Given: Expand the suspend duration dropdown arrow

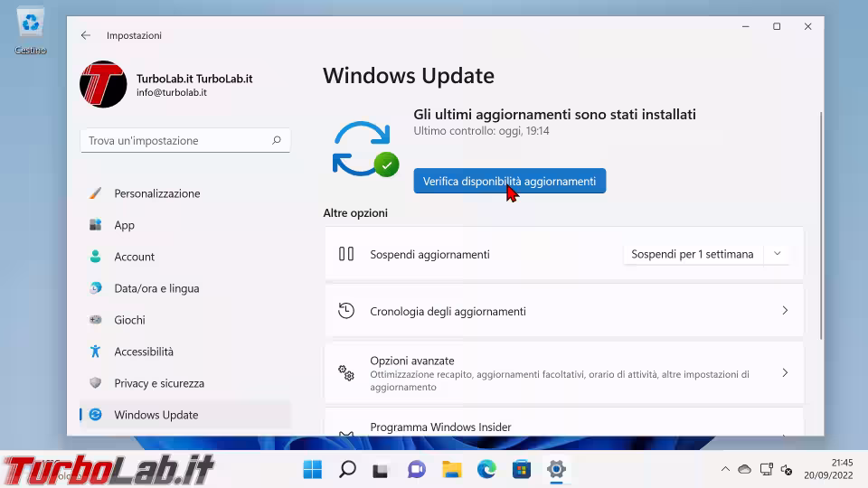Looking at the screenshot, I should click(777, 254).
